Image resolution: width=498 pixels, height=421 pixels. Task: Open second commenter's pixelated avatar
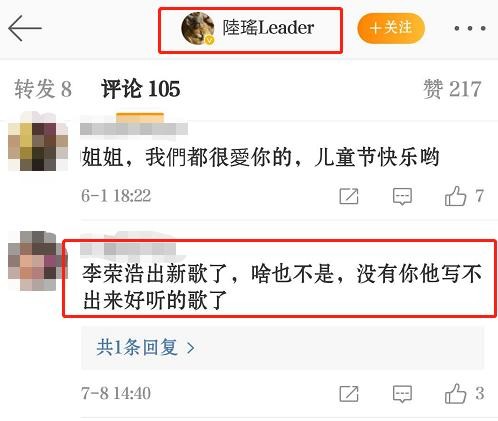38,261
